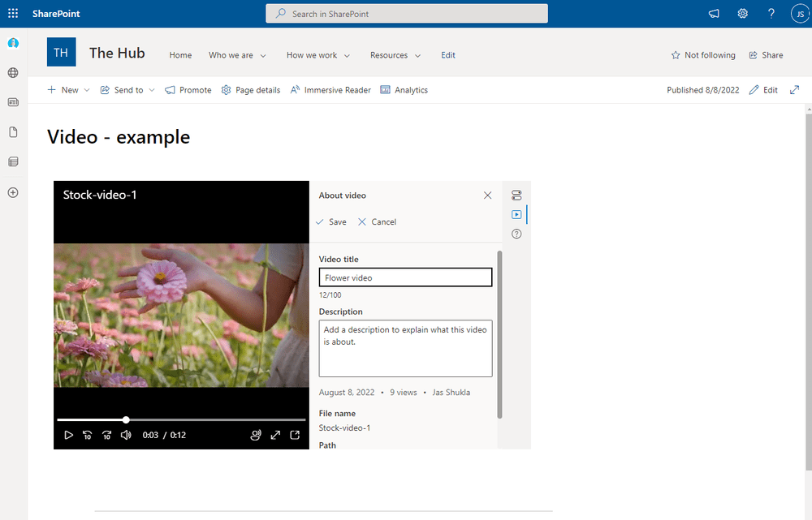Open the Help icon beside the video panel
Screen dimensions: 812x520
pos(516,233)
